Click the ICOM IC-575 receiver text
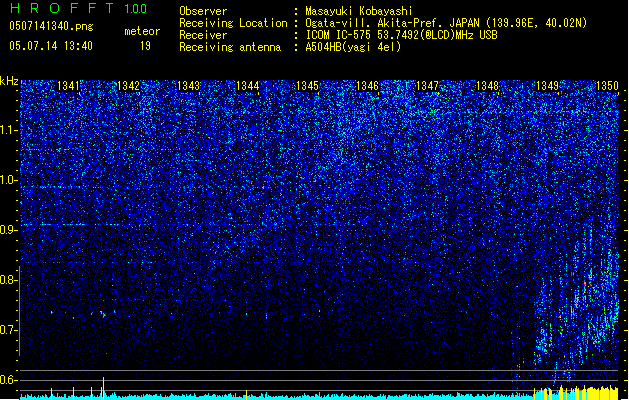Image resolution: width=629 pixels, height=400 pixels. (401, 35)
